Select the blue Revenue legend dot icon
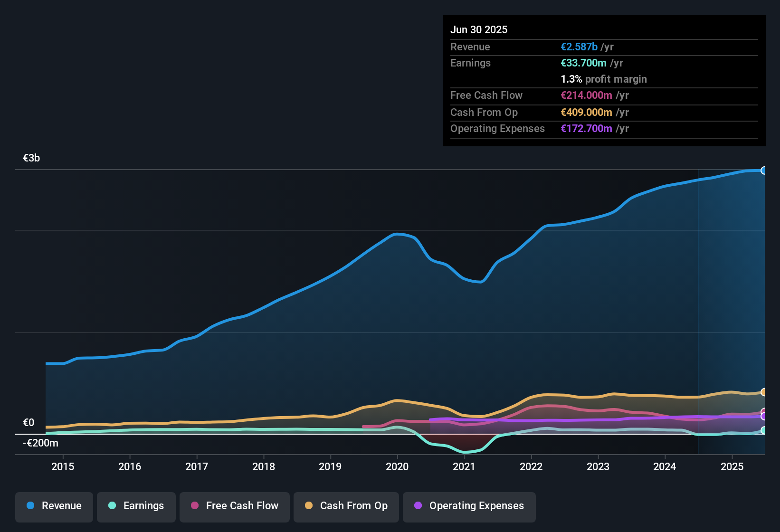The width and height of the screenshot is (780, 532). pyautogui.click(x=29, y=506)
